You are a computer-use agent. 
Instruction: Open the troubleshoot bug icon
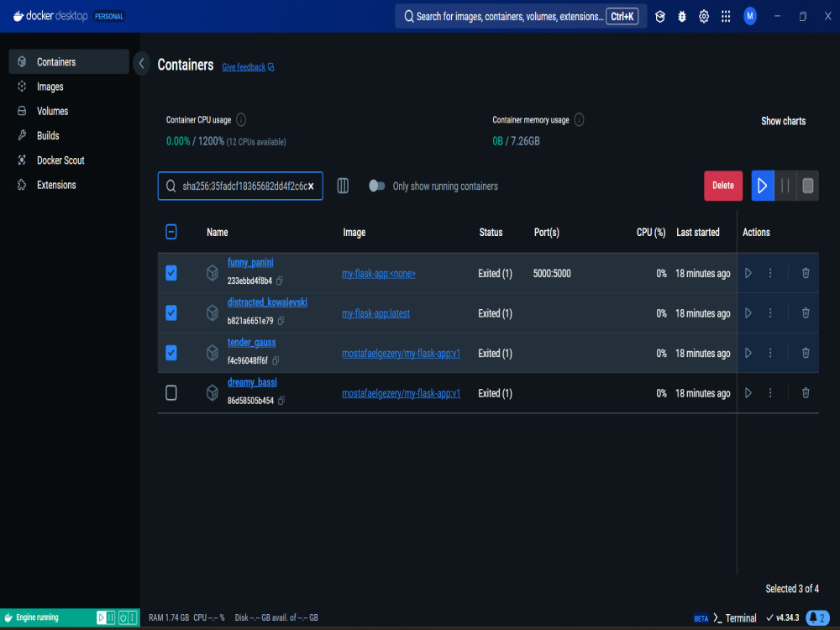pyautogui.click(x=682, y=17)
